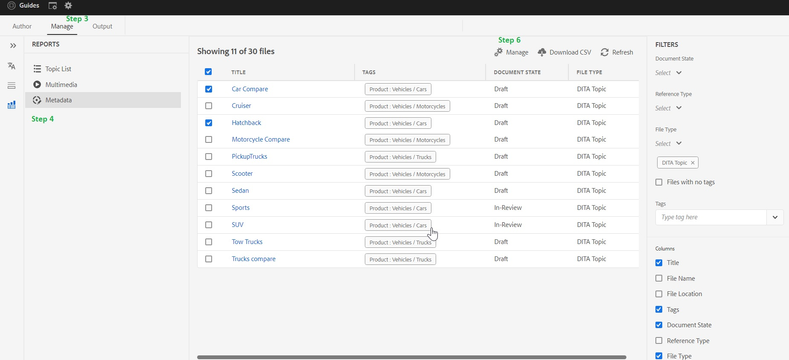Image resolution: width=789 pixels, height=360 pixels.
Task: Switch to the Output tab
Action: tap(102, 26)
